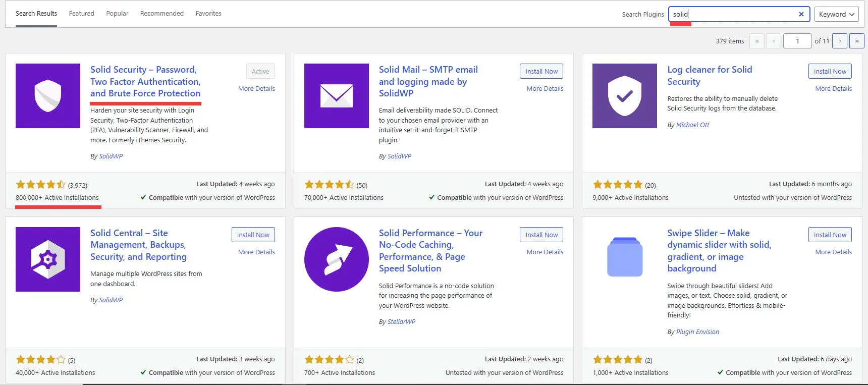The width and height of the screenshot is (868, 385).
Task: Click the star rating for Solid Mail
Action: [x=330, y=185]
